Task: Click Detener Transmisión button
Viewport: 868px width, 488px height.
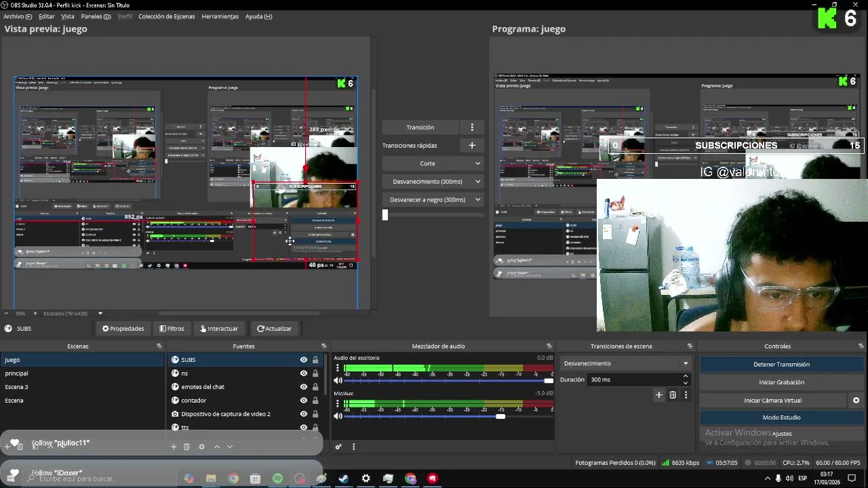Action: [781, 365]
